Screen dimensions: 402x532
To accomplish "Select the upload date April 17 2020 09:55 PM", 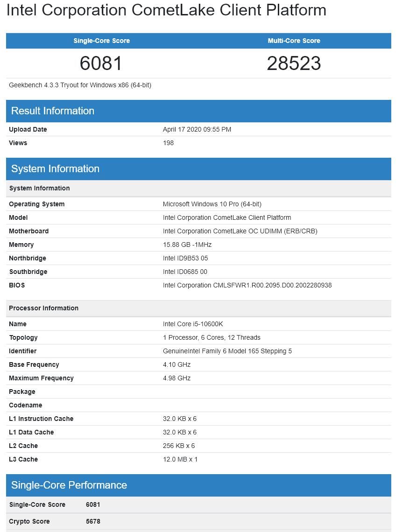I will click(x=197, y=129).
